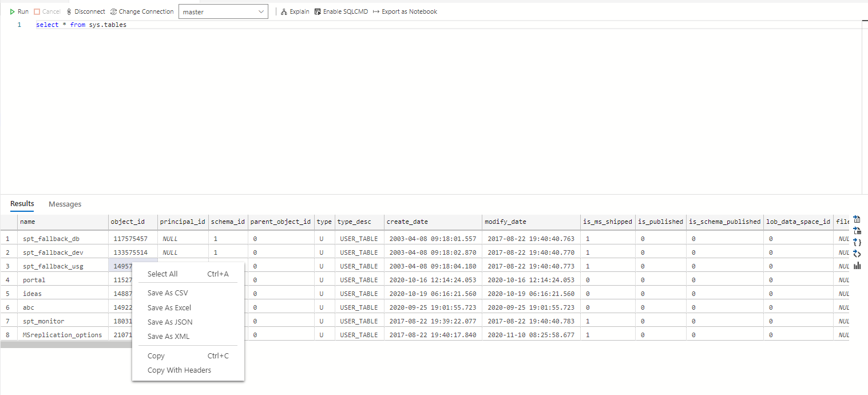Visualize results with the chart icon

pos(857,265)
